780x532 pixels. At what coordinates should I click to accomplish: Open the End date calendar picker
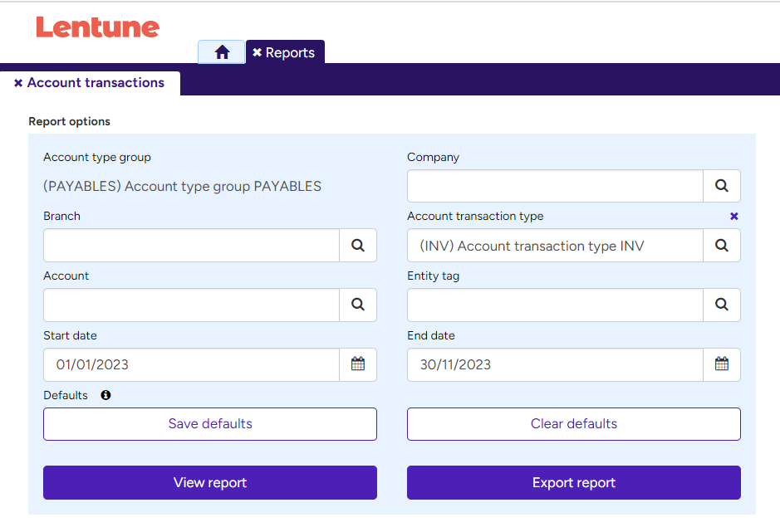721,364
